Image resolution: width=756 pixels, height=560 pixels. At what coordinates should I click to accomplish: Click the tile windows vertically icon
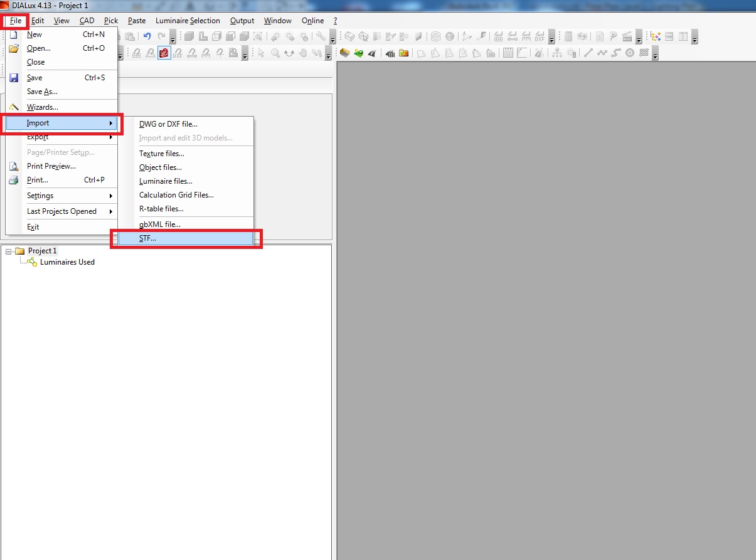(683, 36)
